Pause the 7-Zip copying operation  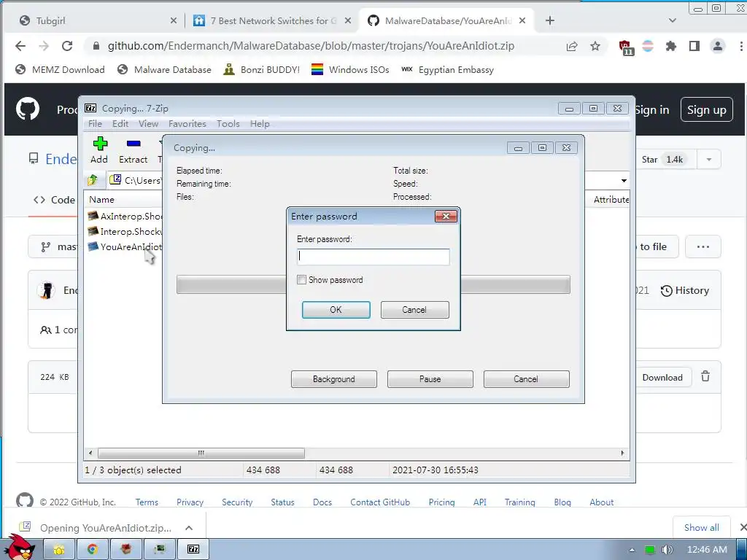(430, 379)
